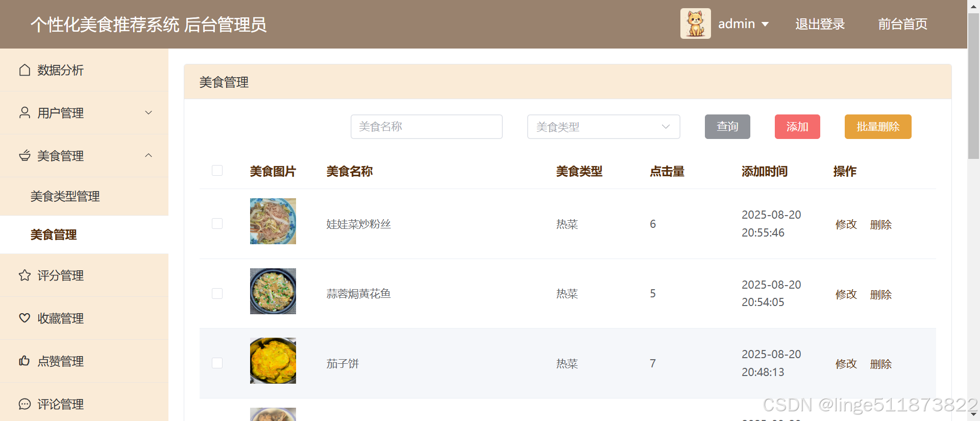Click the chat bubble icon beside 评论管理
Viewport: 980px width, 421px height.
(24, 404)
